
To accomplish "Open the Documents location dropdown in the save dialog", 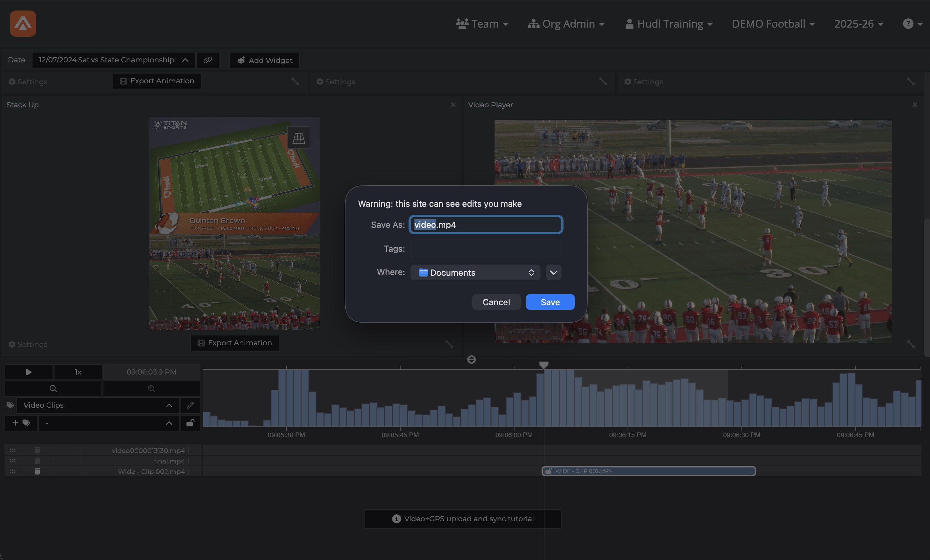I will pos(475,272).
